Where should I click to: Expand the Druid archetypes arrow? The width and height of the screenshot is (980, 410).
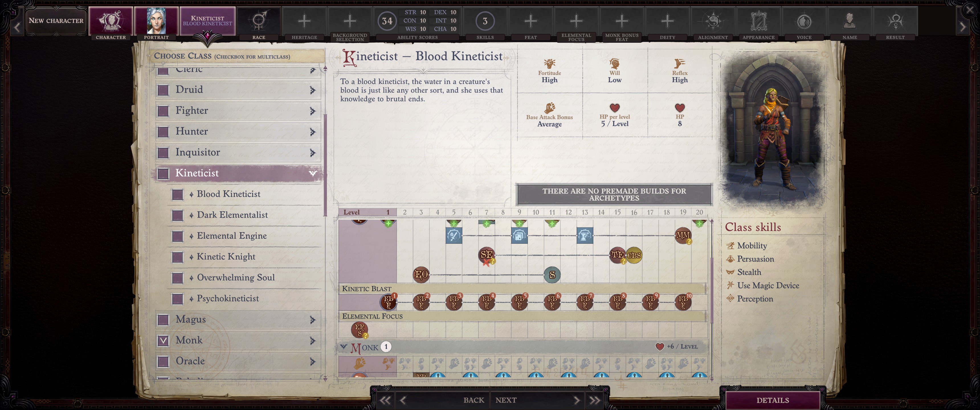pos(312,90)
